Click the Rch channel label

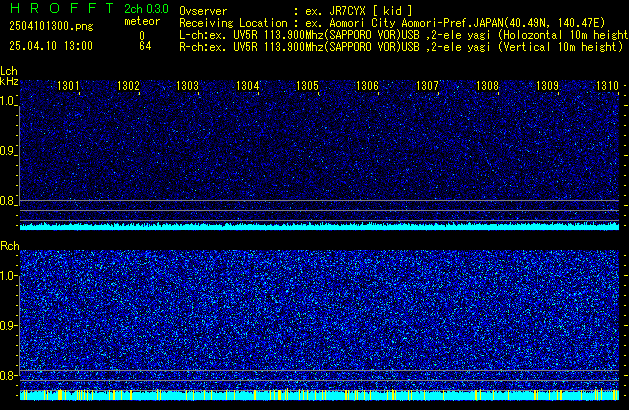tap(10, 246)
